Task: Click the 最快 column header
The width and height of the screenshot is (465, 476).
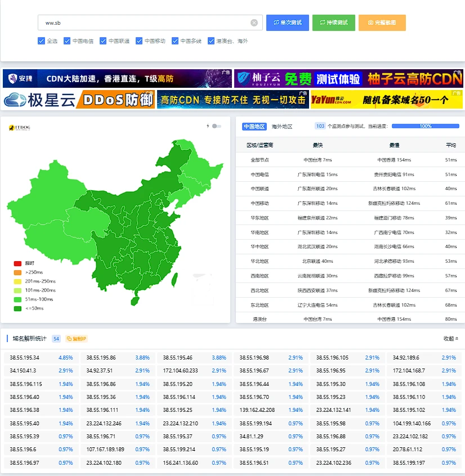Action: tap(318, 145)
